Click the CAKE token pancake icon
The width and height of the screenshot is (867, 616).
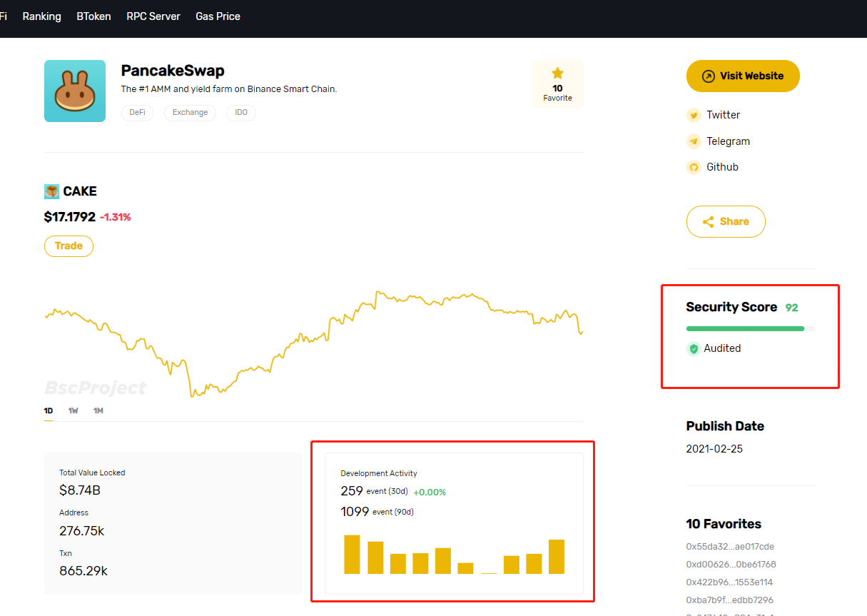coord(51,191)
